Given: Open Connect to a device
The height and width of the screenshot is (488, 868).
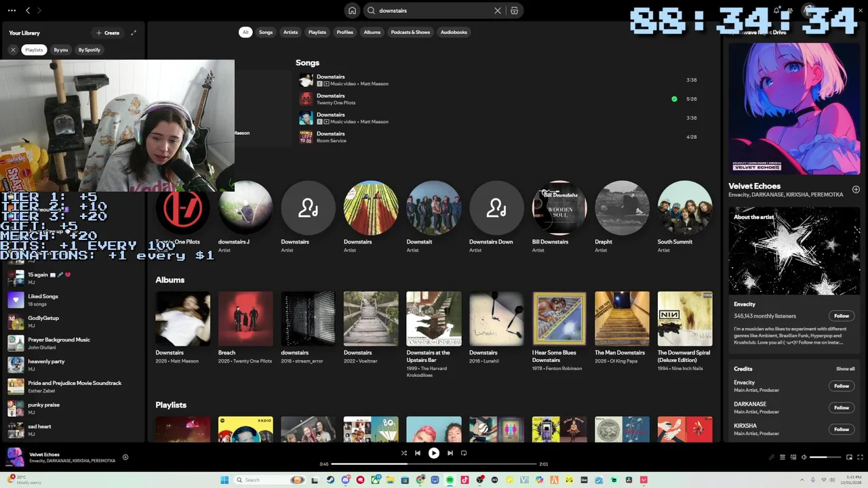Looking at the screenshot, I should pos(793,457).
